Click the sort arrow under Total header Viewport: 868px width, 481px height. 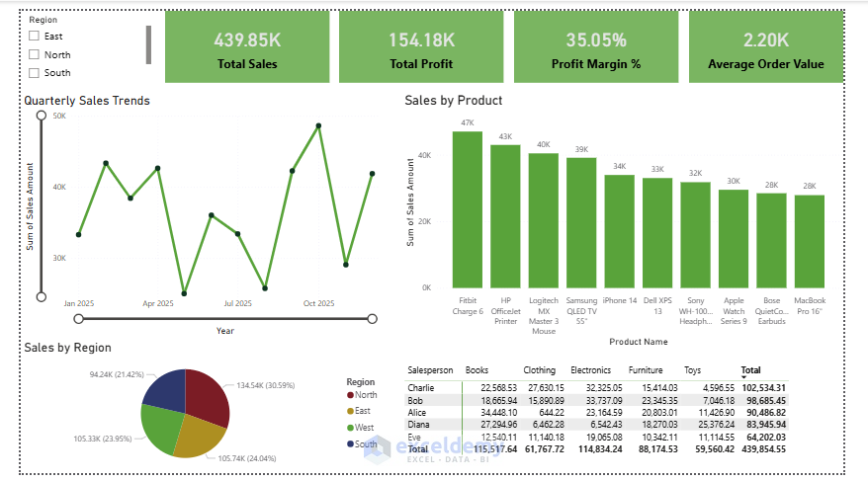tap(744, 377)
